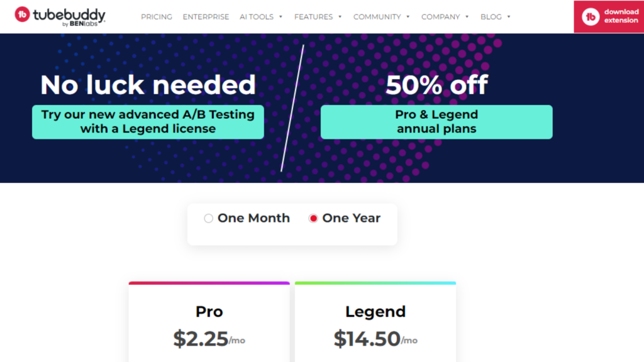Viewport: 644px width, 362px height.
Task: Select the One Month billing option
Action: point(209,219)
